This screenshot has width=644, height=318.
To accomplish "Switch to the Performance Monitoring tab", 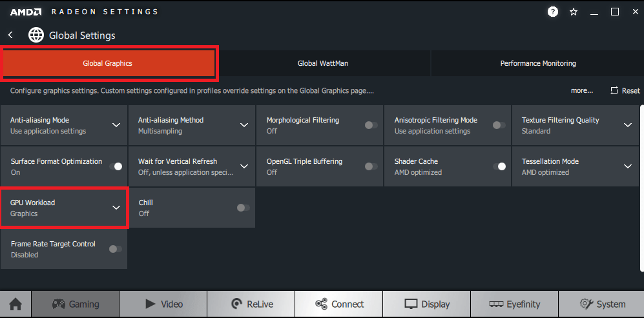I will pyautogui.click(x=537, y=64).
